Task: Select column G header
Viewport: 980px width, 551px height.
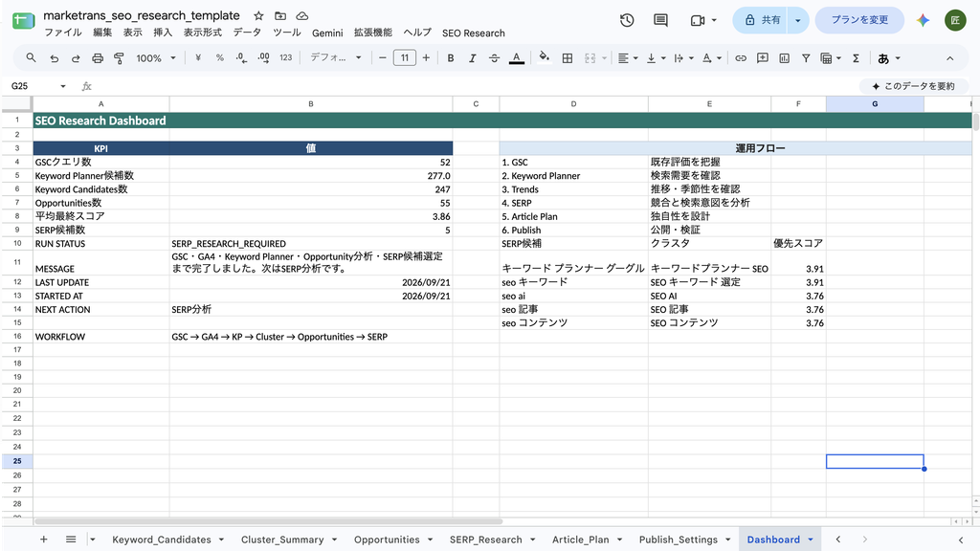Action: [875, 104]
